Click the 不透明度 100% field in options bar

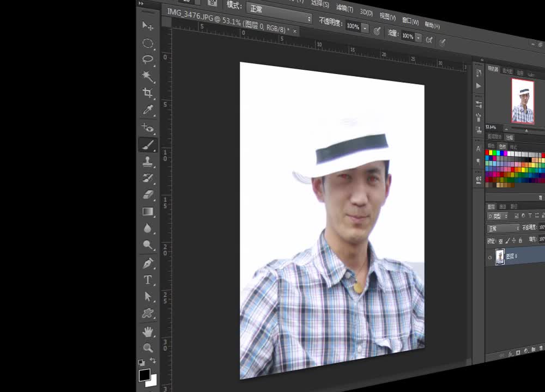353,26
